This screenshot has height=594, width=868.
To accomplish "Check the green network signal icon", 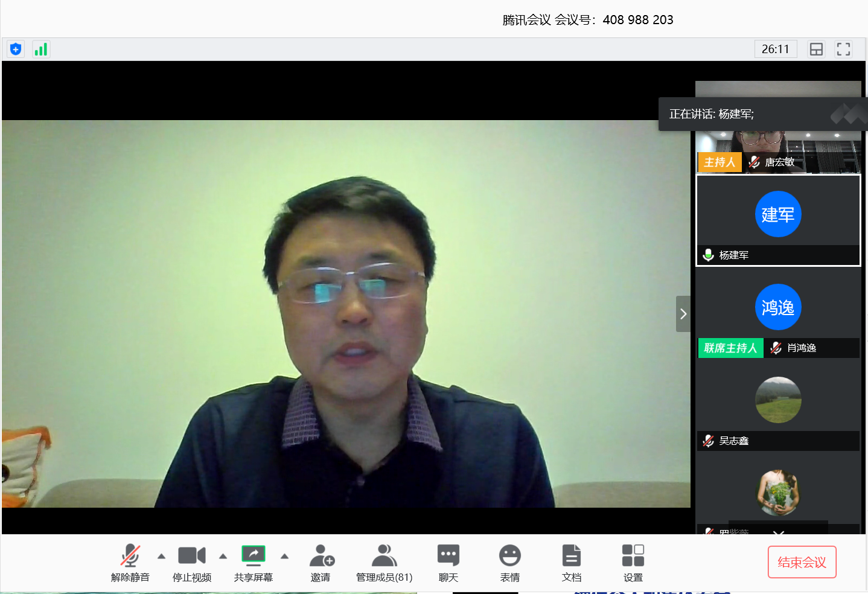I will coord(41,49).
